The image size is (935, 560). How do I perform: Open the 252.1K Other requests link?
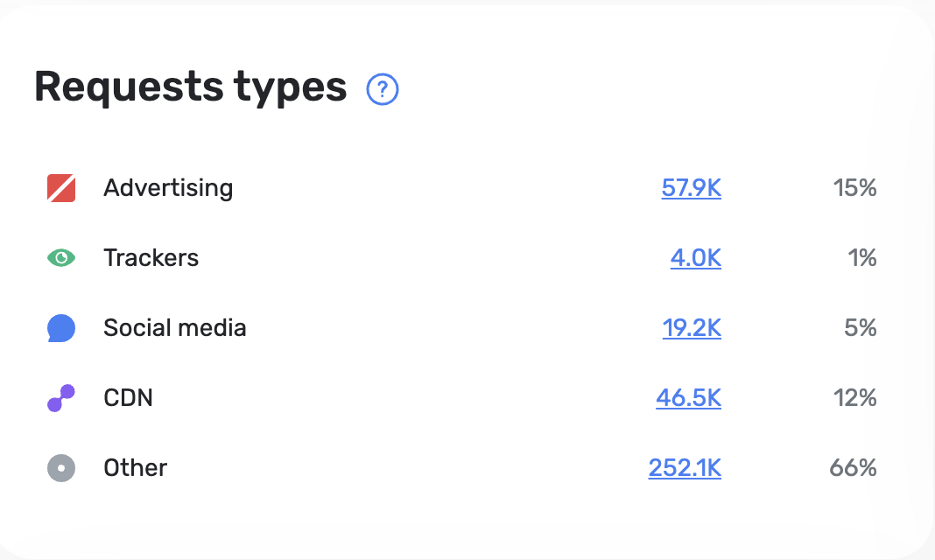click(x=685, y=468)
